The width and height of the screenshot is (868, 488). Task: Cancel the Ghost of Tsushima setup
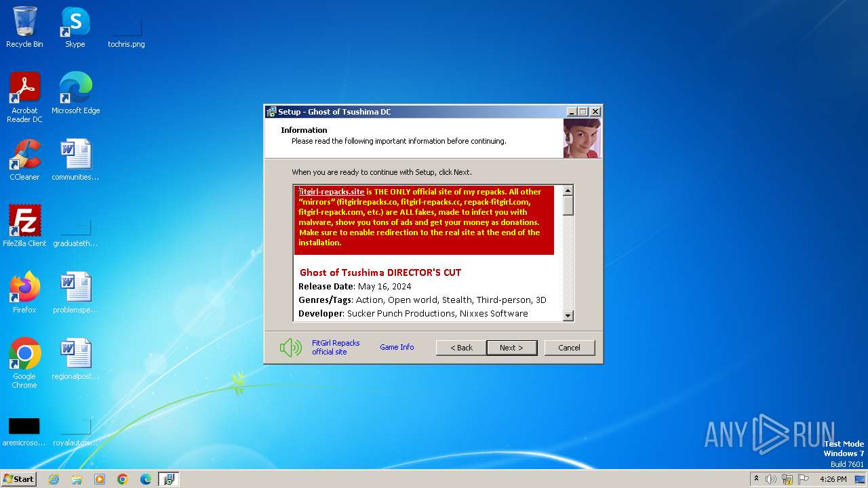tap(570, 348)
